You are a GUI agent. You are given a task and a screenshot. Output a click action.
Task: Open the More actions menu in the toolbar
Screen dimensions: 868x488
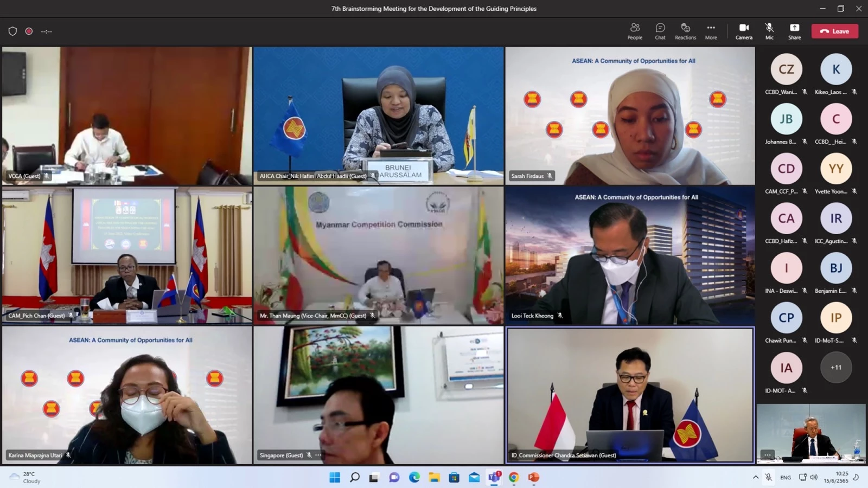click(711, 31)
